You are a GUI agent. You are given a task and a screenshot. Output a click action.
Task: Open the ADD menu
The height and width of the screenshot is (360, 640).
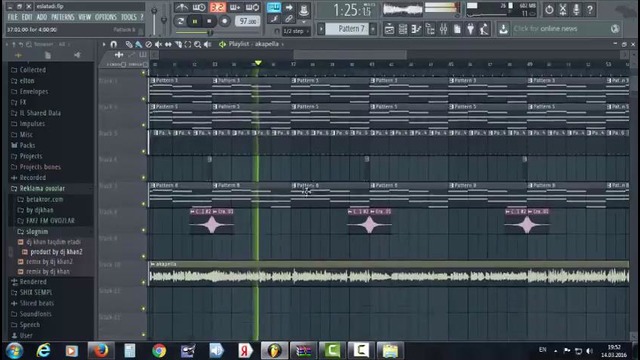42,17
